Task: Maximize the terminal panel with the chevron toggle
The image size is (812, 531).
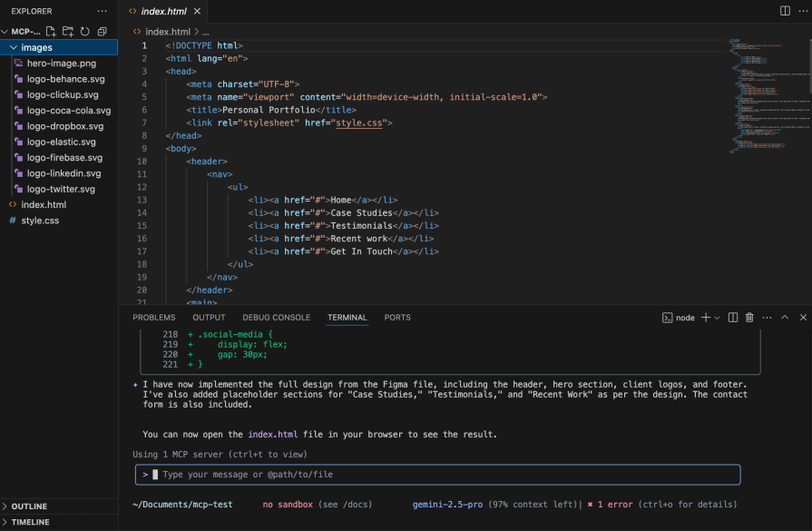Action: 785,317
